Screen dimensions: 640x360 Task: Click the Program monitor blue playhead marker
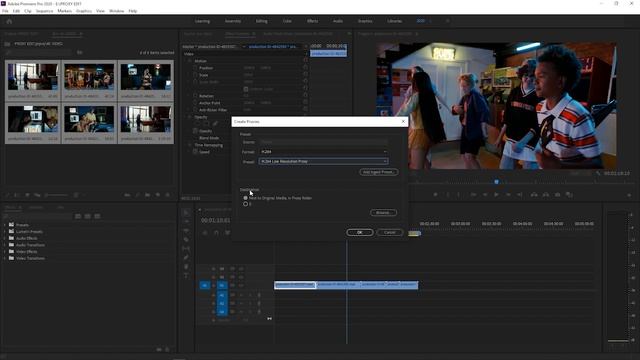[496, 182]
